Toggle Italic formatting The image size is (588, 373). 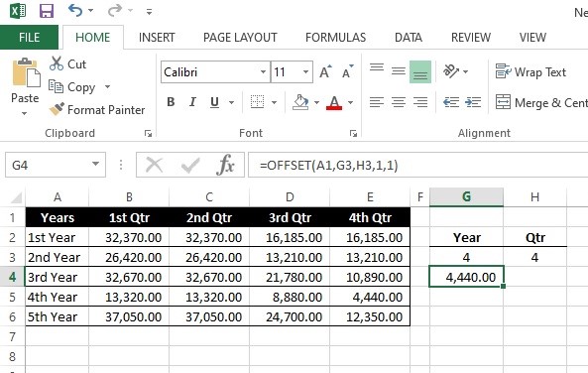[x=192, y=102]
